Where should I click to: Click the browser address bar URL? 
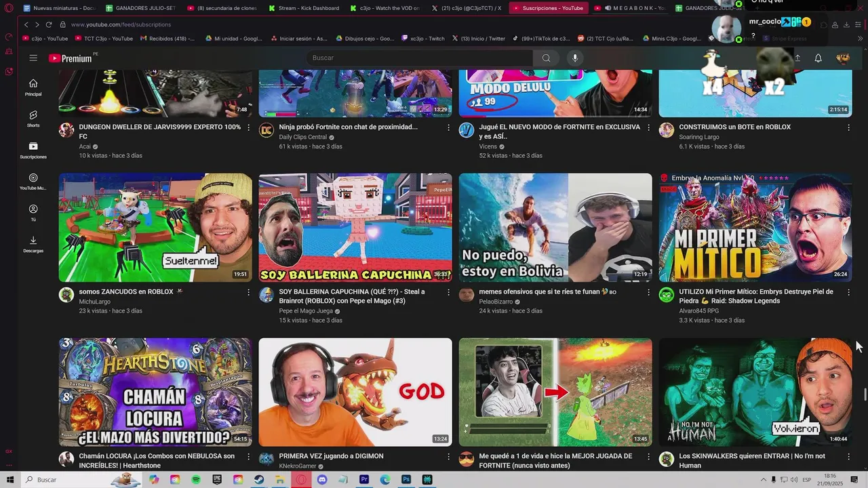click(x=121, y=24)
